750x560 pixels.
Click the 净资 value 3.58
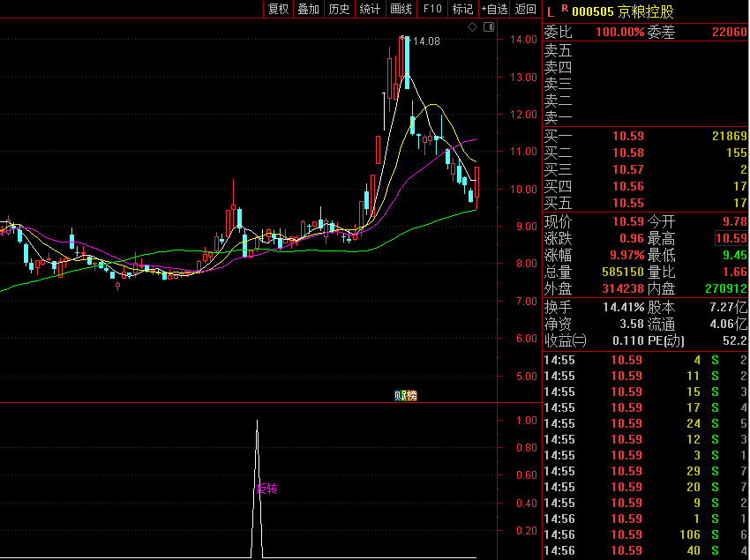(x=632, y=325)
